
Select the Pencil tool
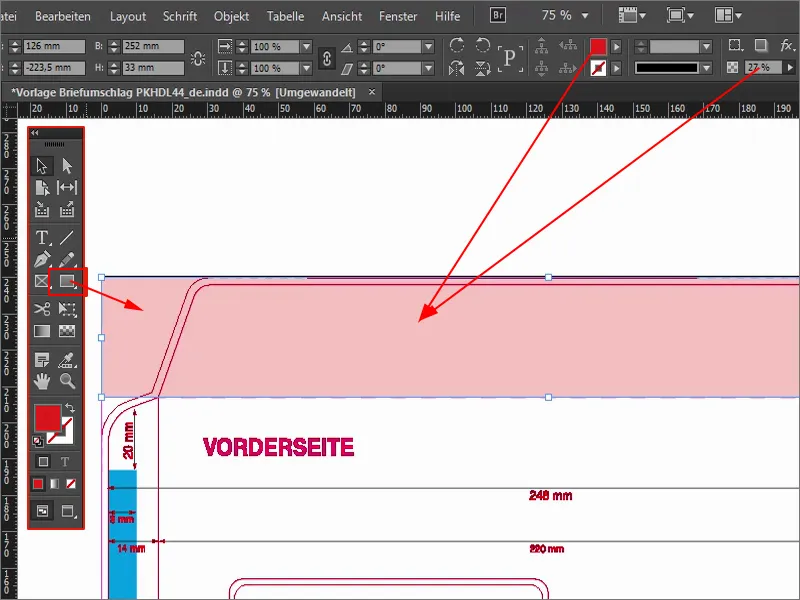pyautogui.click(x=67, y=259)
